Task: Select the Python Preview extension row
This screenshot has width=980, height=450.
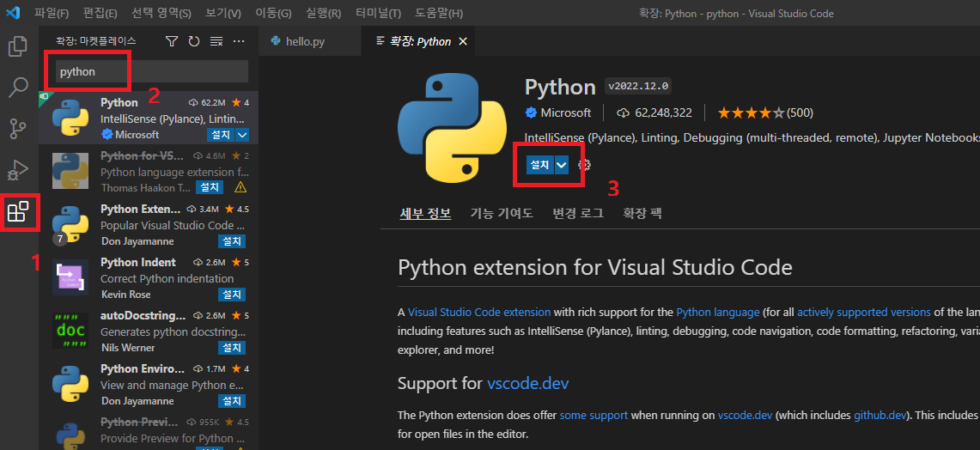Action: pyautogui.click(x=148, y=430)
